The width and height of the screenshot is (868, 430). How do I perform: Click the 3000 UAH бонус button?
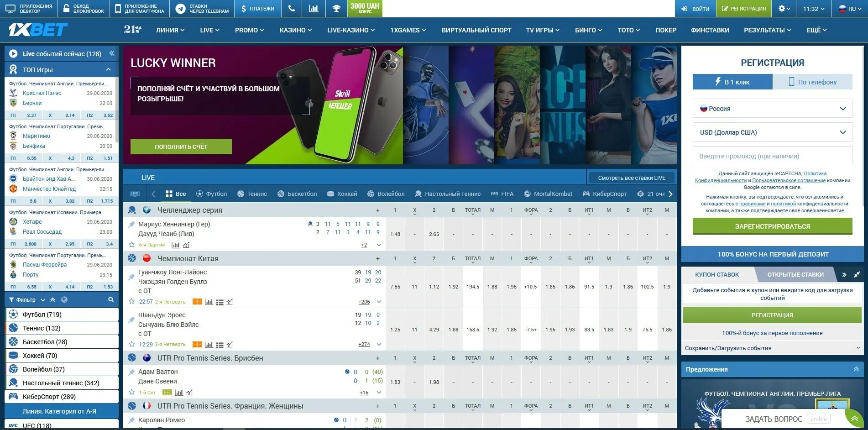pyautogui.click(x=365, y=8)
